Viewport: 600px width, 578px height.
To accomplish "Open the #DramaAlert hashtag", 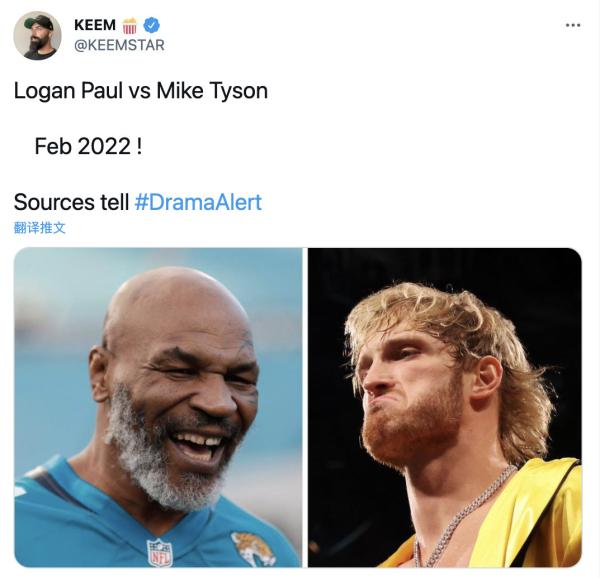I will point(198,201).
